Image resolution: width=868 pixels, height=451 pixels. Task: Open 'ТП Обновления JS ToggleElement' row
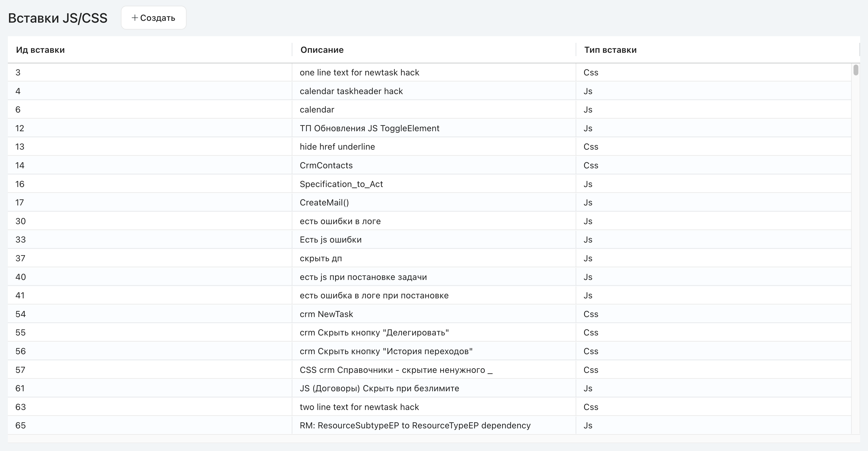(x=429, y=128)
